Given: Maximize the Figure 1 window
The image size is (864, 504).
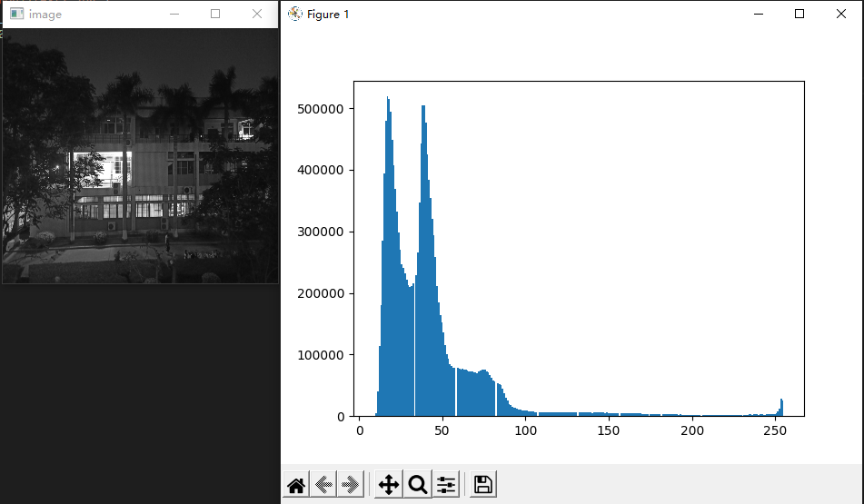Looking at the screenshot, I should [799, 14].
